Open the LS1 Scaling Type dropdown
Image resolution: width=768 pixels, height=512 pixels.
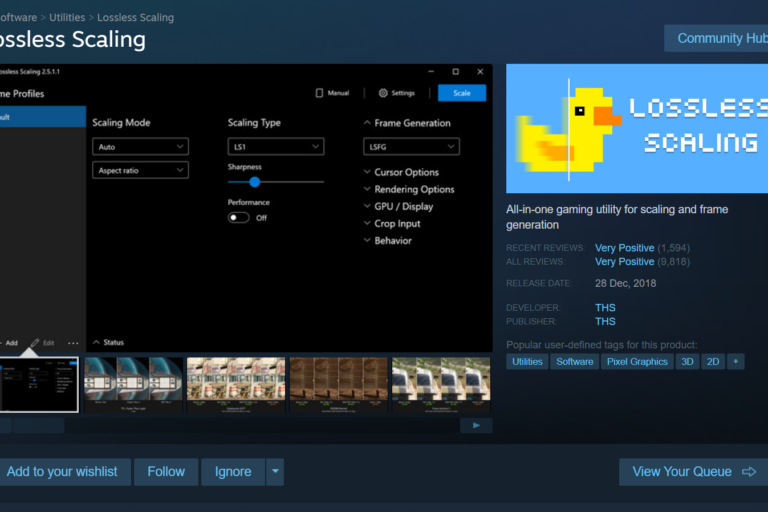(275, 147)
